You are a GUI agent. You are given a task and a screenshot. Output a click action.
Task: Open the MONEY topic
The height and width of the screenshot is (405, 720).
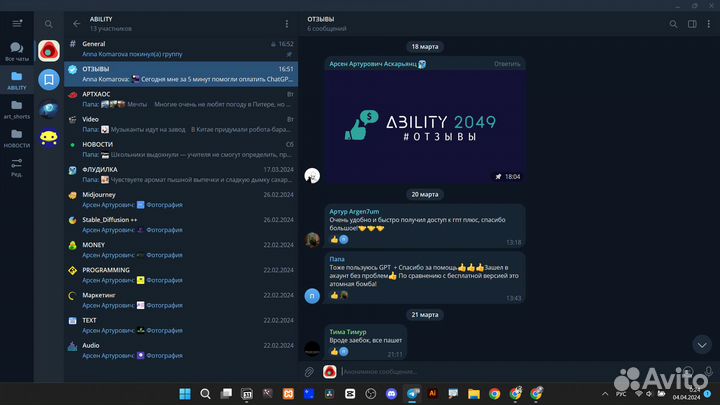[x=181, y=250]
